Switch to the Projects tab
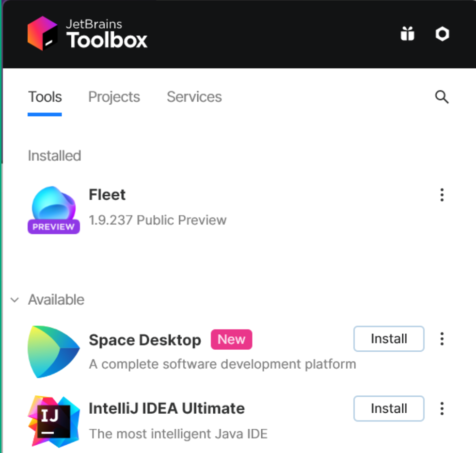This screenshot has height=453, width=476. coord(114,97)
